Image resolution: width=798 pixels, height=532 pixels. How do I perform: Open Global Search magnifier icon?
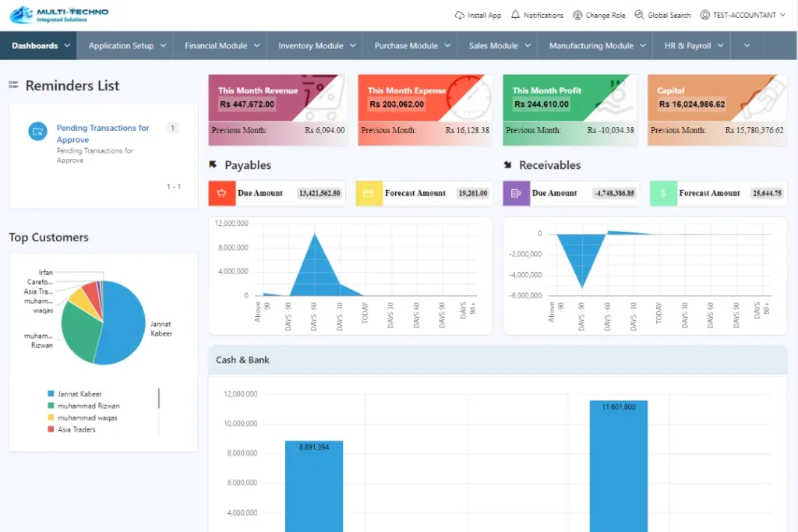tap(639, 16)
